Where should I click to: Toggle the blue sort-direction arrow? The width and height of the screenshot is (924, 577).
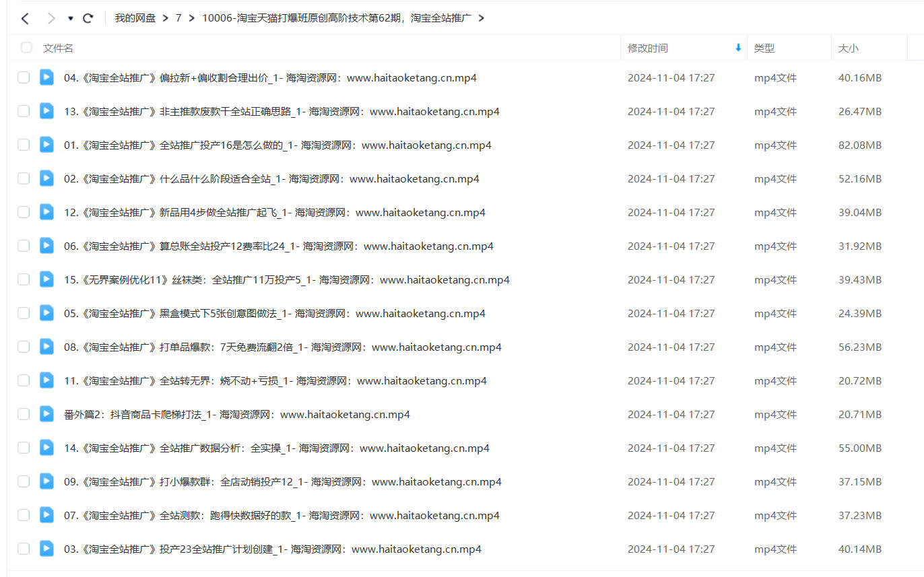point(738,48)
